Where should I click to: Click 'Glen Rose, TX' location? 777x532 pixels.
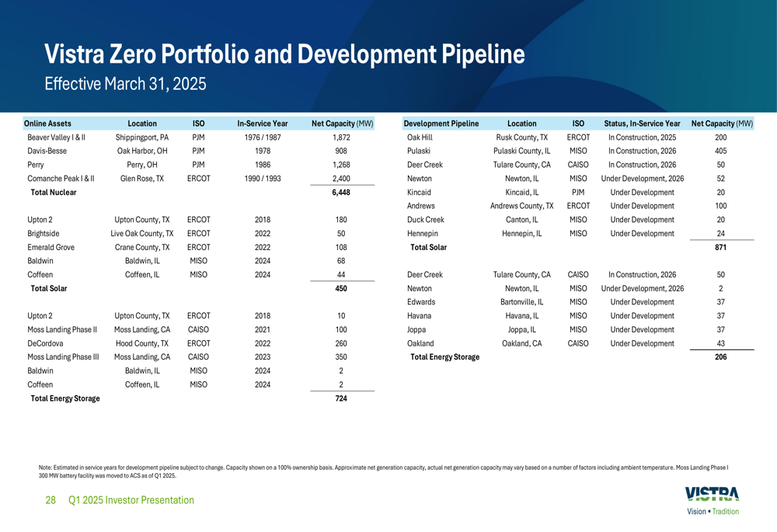141,179
